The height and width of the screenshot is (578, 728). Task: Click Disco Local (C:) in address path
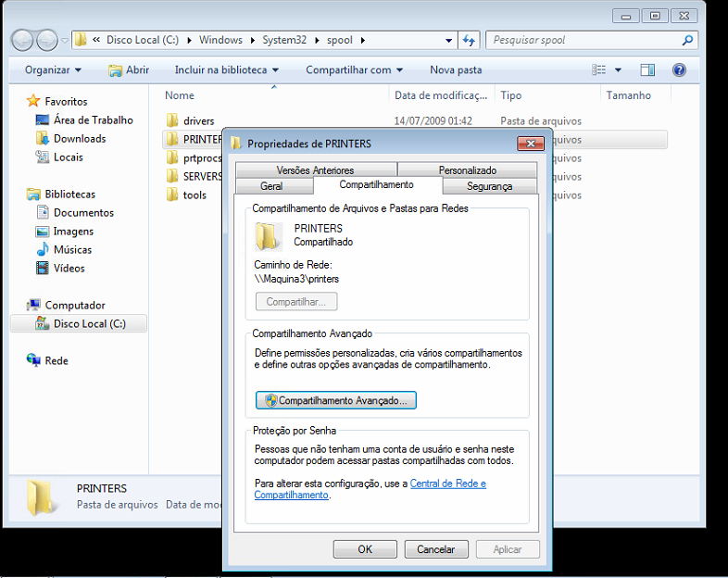tap(143, 40)
